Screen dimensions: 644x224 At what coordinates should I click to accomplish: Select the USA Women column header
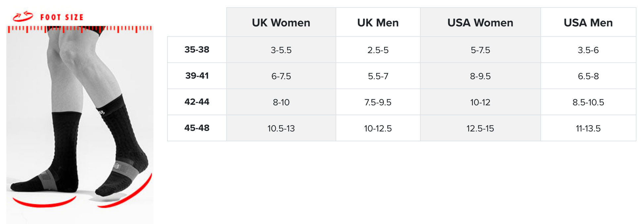[480, 22]
